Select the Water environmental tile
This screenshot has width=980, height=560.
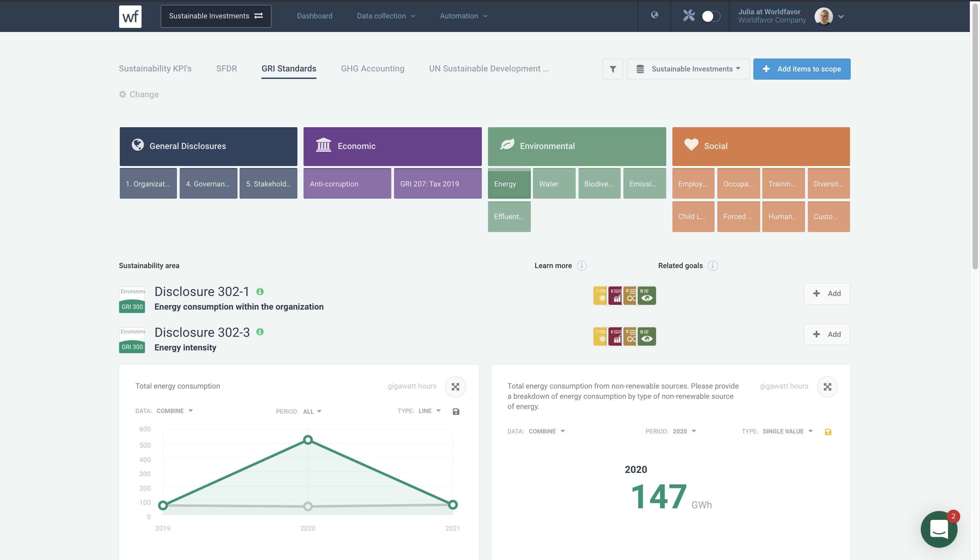tap(554, 183)
